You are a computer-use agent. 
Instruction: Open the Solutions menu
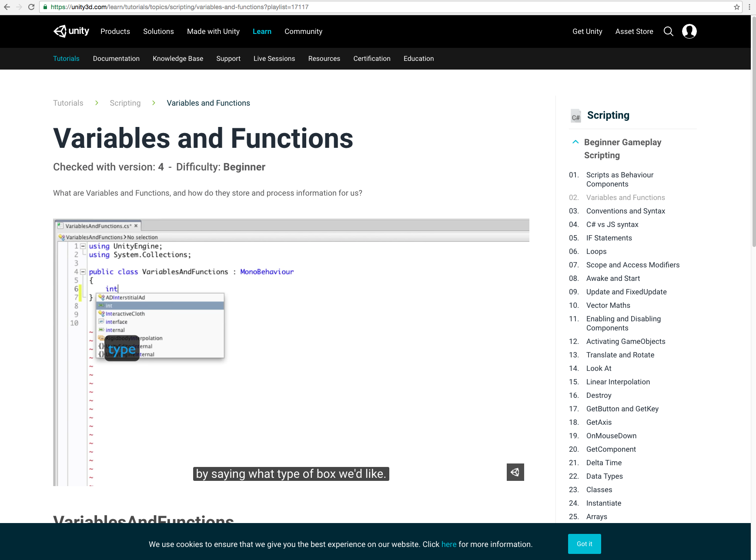(x=158, y=31)
